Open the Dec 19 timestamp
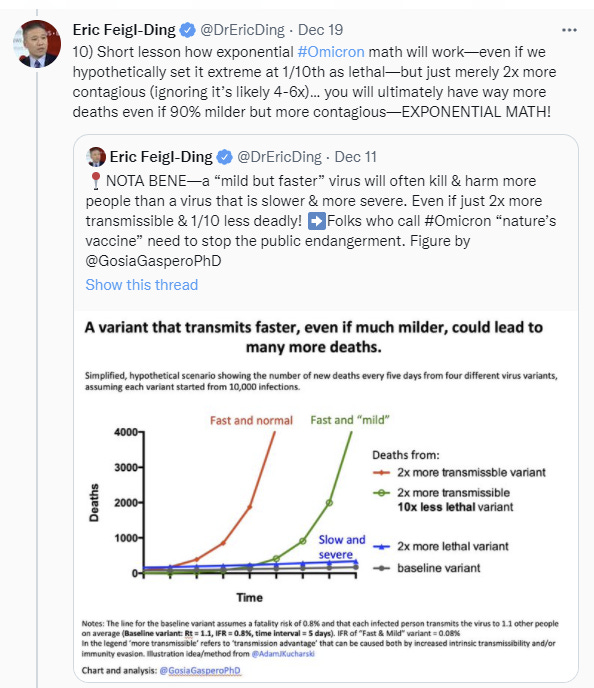Screen dimensions: 594x688 point(320,30)
